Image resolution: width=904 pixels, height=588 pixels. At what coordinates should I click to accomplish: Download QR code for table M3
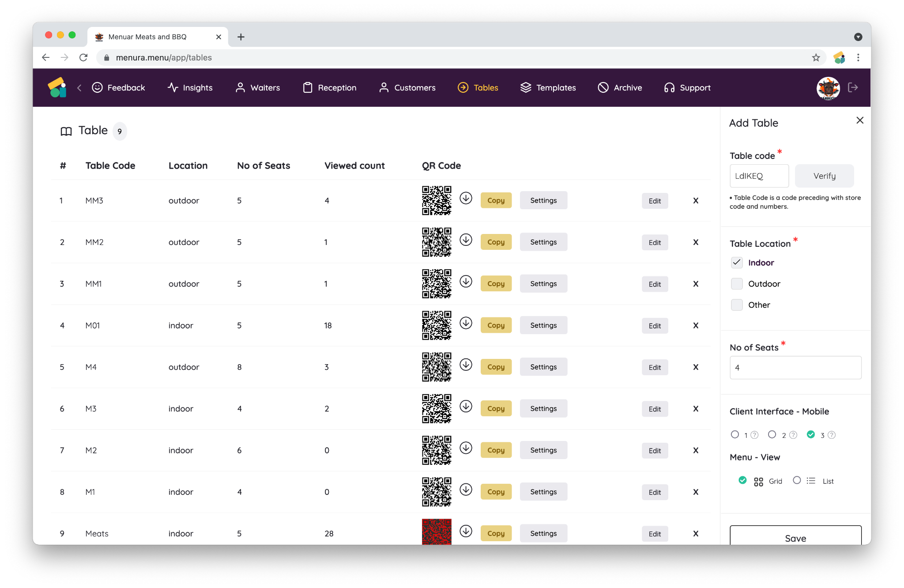466,406
